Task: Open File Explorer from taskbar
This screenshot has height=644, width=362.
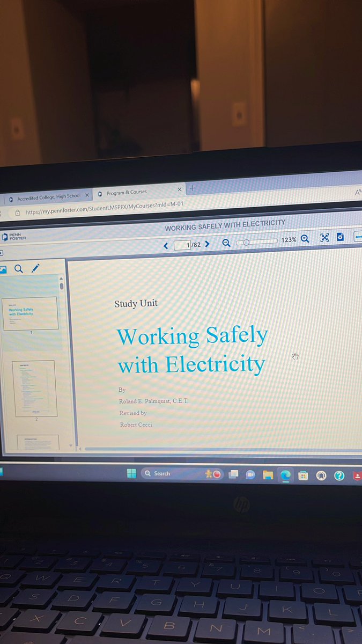Action: (268, 475)
